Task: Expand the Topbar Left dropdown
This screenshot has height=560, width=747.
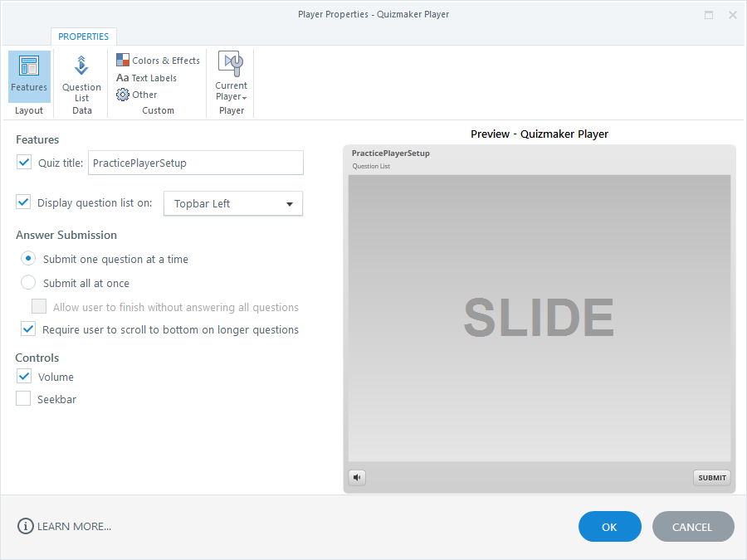Action: point(233,204)
